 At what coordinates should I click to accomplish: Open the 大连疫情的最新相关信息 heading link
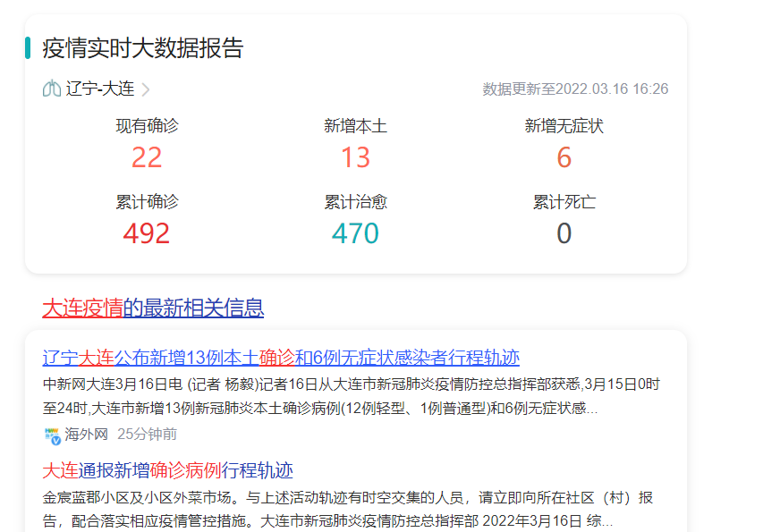pyautogui.click(x=153, y=308)
